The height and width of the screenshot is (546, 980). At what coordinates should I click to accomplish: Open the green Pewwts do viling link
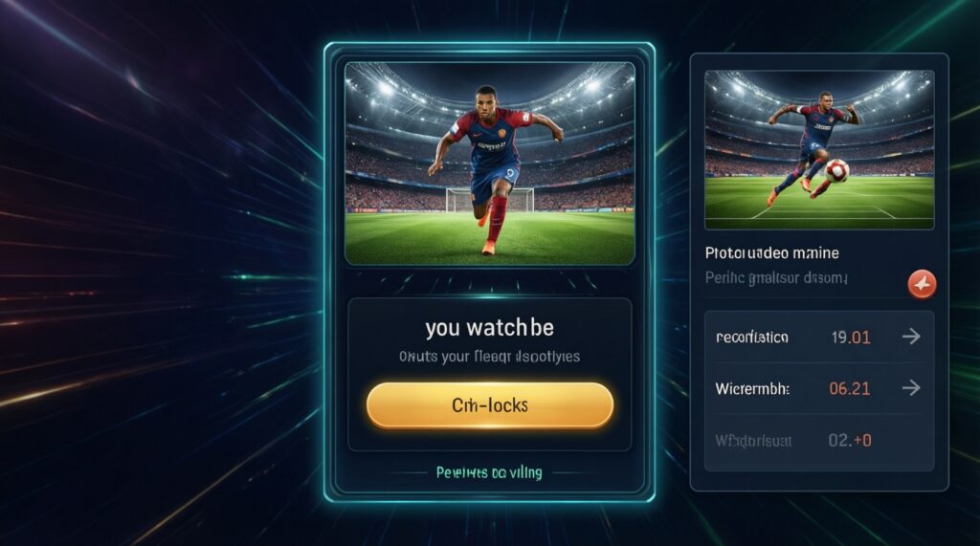coord(489,473)
